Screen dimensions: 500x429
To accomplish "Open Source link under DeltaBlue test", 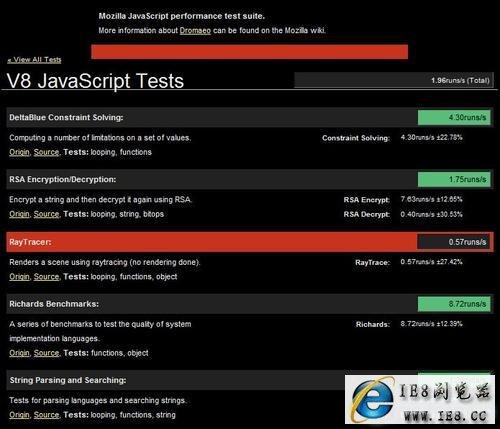I will point(46,152).
